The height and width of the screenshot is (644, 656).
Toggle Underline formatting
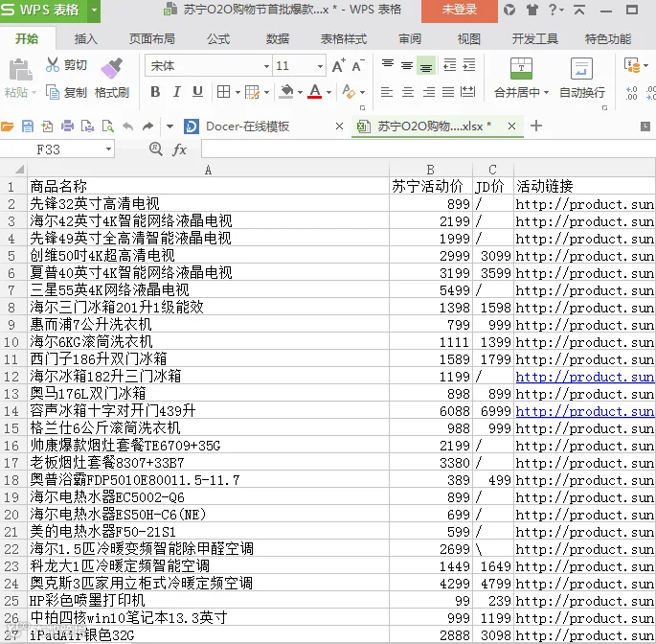click(197, 92)
